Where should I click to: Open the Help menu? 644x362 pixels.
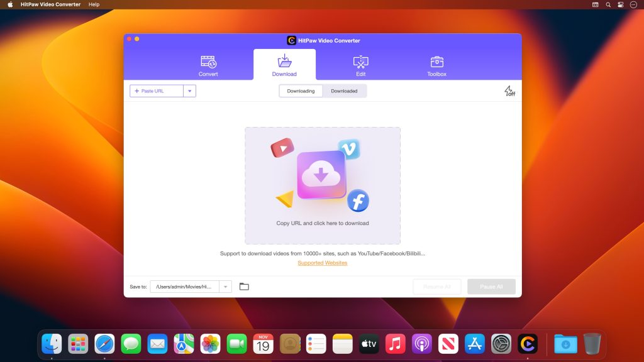94,4
